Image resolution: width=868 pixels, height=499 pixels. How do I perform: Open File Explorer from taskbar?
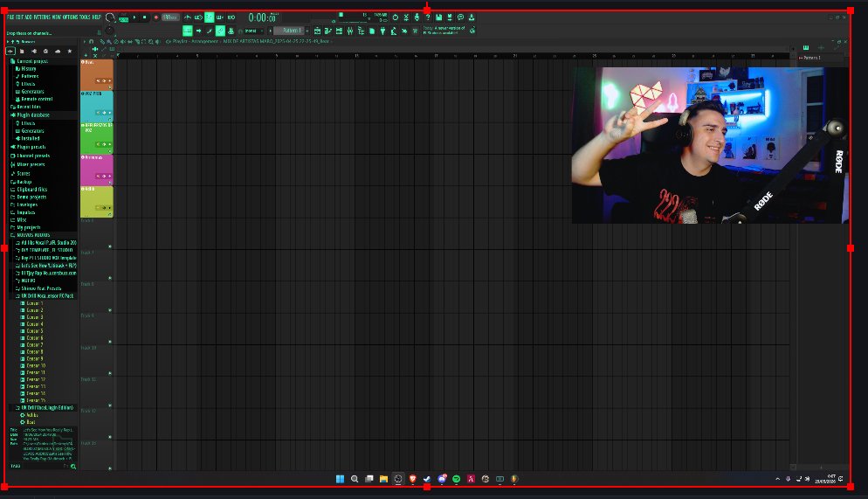(383, 479)
